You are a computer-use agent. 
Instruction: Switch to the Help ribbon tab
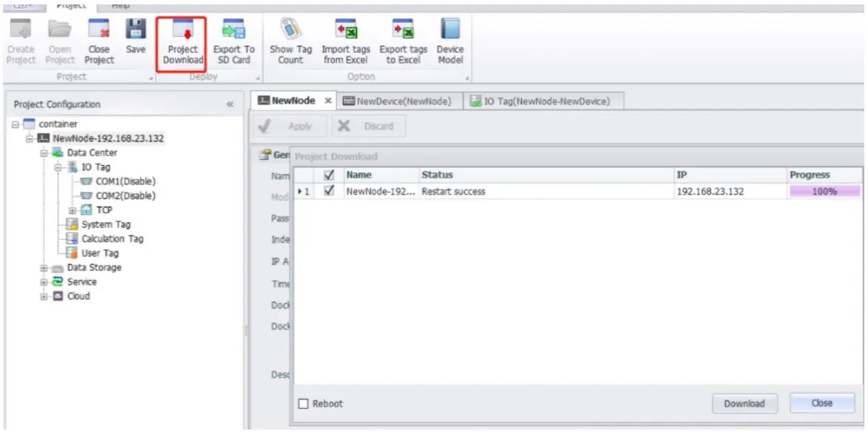tap(121, 5)
